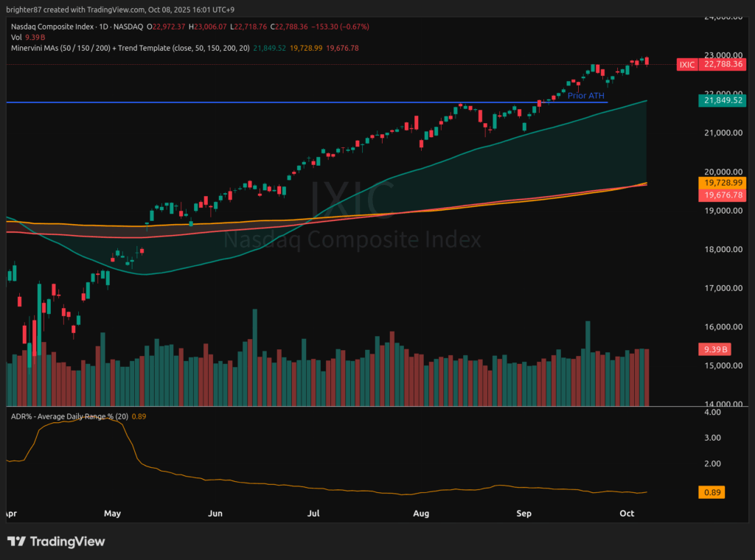Click the 22,788.36 current price label
This screenshot has width=755, height=560.
723,65
